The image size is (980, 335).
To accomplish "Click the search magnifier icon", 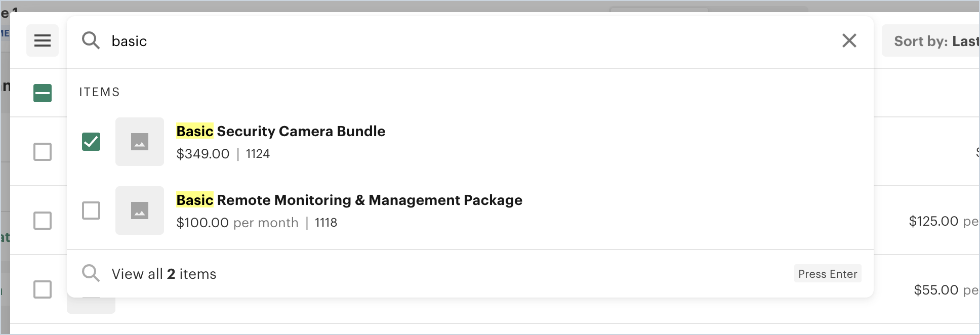I will coord(91,40).
